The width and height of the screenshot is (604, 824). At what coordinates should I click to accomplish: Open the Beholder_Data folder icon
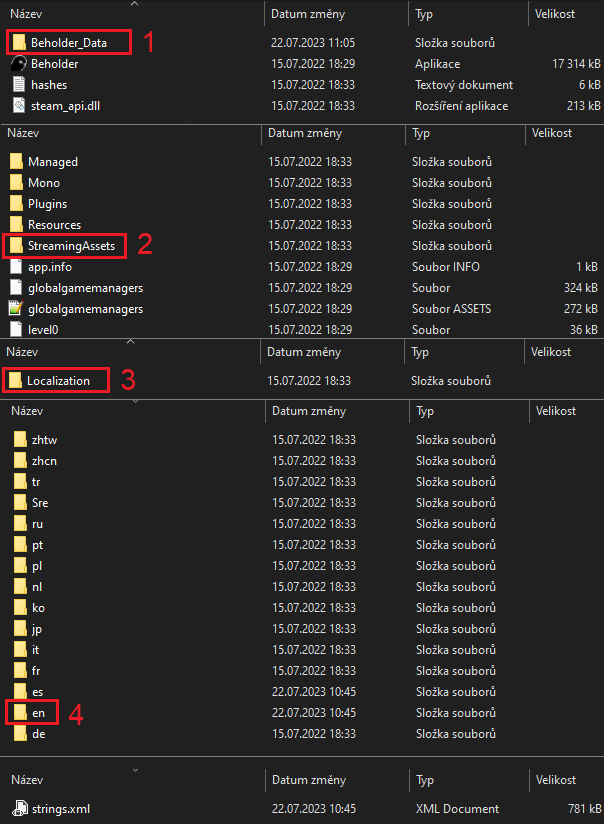click(19, 43)
